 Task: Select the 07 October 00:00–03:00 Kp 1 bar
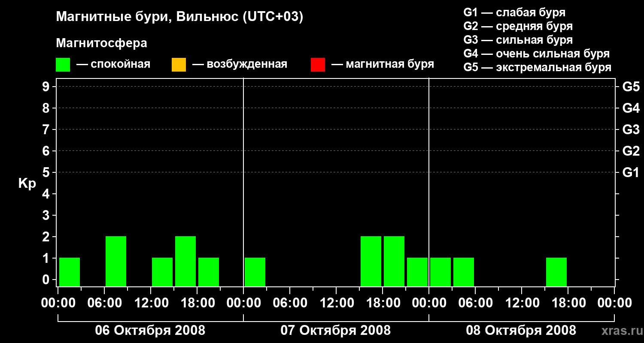(255, 272)
